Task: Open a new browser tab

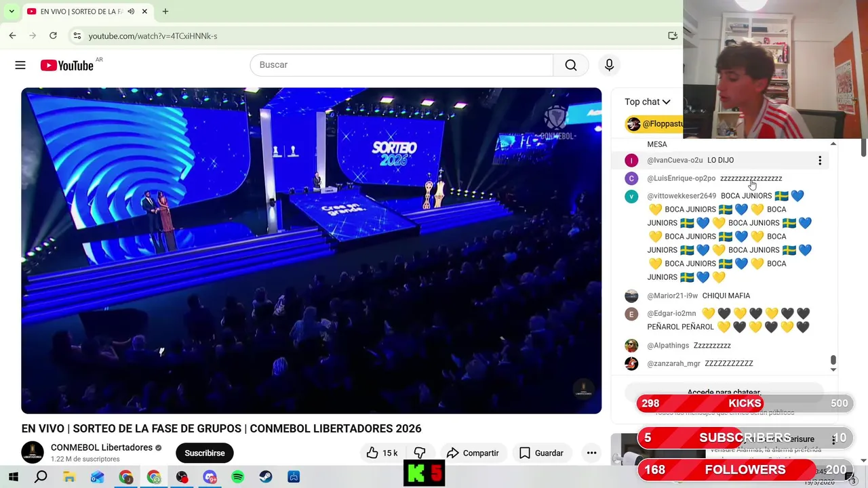Action: tap(165, 12)
